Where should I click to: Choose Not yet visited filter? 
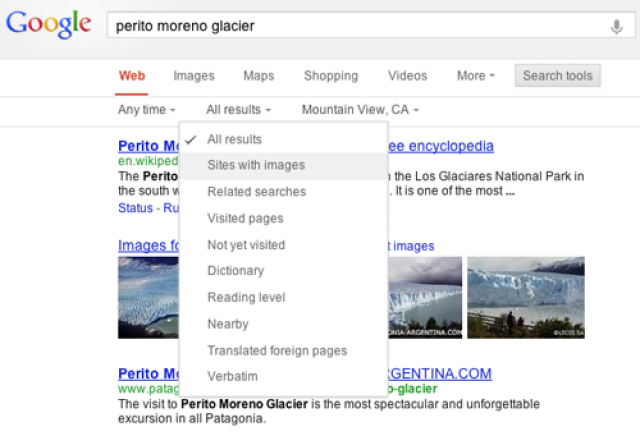[x=283, y=245]
